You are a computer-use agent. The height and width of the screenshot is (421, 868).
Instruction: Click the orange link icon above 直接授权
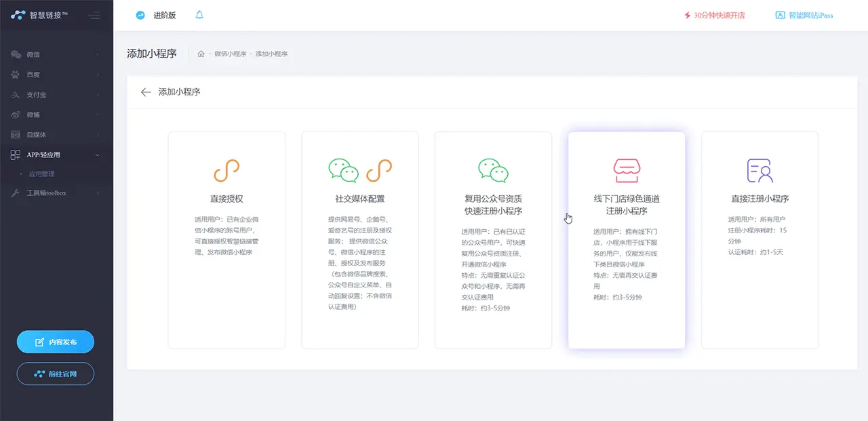pos(226,171)
